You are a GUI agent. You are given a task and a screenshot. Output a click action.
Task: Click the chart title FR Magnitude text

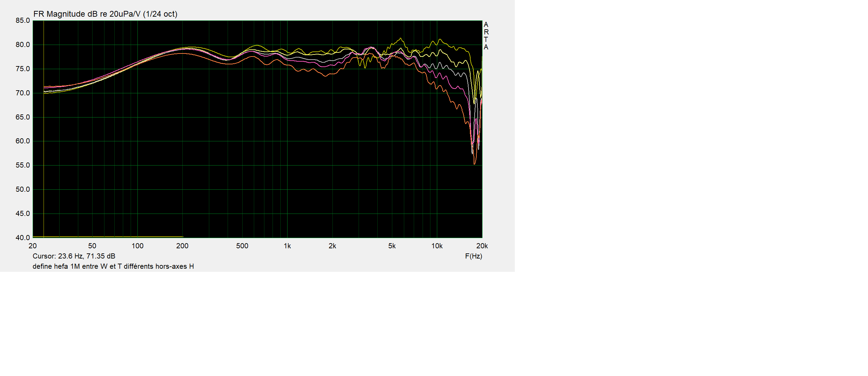(105, 14)
